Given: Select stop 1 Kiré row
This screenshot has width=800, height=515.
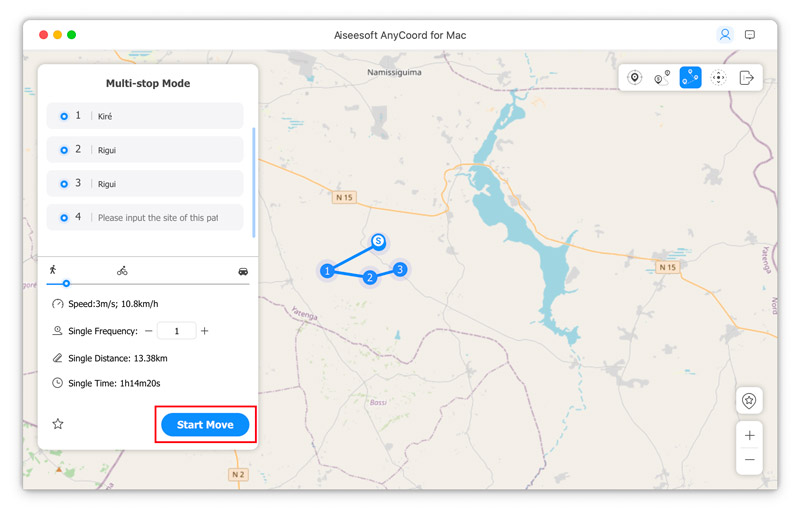Looking at the screenshot, I should coord(145,116).
